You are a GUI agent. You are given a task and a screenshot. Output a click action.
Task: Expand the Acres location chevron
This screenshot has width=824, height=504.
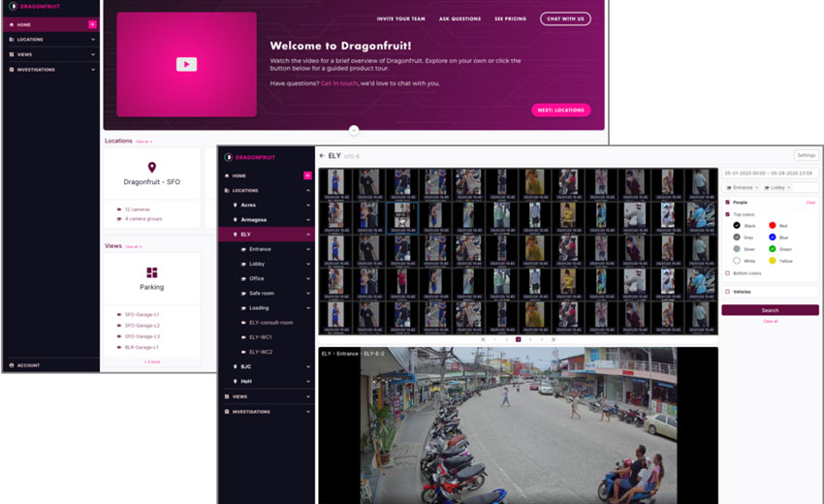tap(308, 205)
